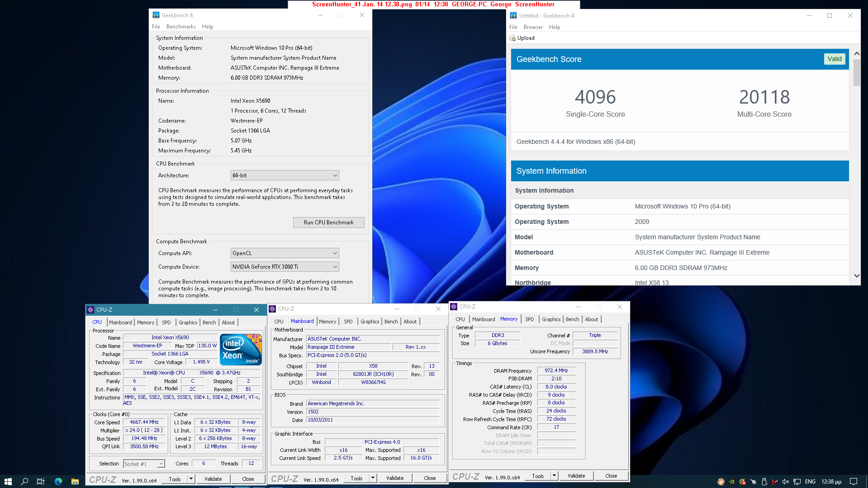The image size is (868, 488).
Task: Open the Architecture 64-bit dropdown
Action: [285, 175]
